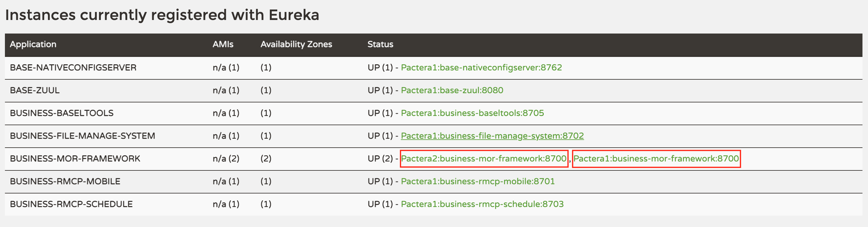Follow Pactera1:business-file-manage-system:8702 link
Viewport: 868px width, 227px height.
[x=492, y=136]
